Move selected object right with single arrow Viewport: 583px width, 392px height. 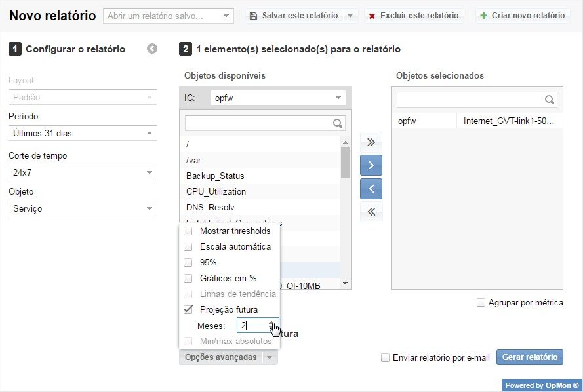(x=371, y=165)
